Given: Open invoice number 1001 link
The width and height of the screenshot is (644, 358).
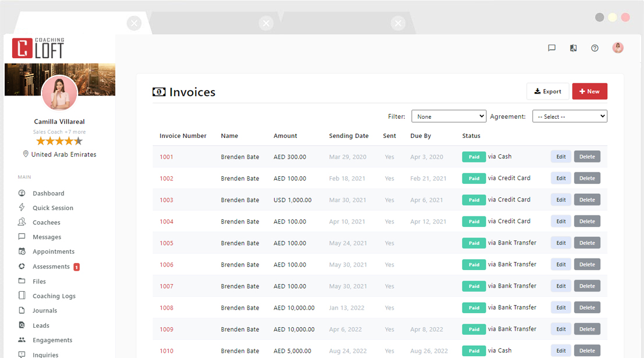Looking at the screenshot, I should (x=167, y=157).
